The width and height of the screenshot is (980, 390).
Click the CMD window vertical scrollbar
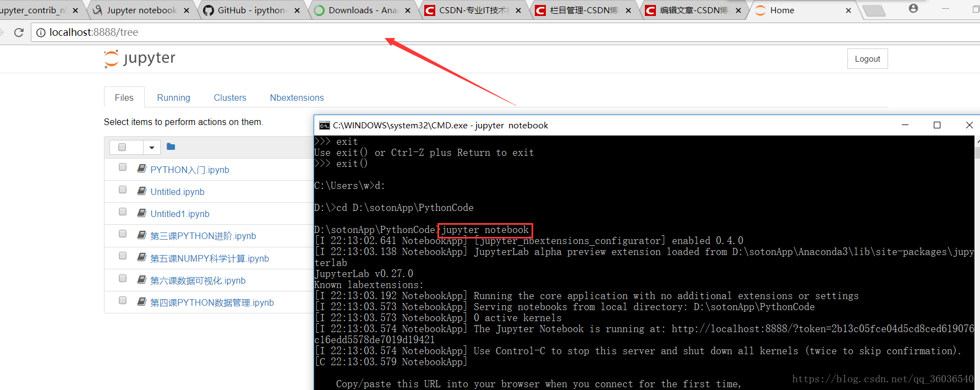pos(977,263)
